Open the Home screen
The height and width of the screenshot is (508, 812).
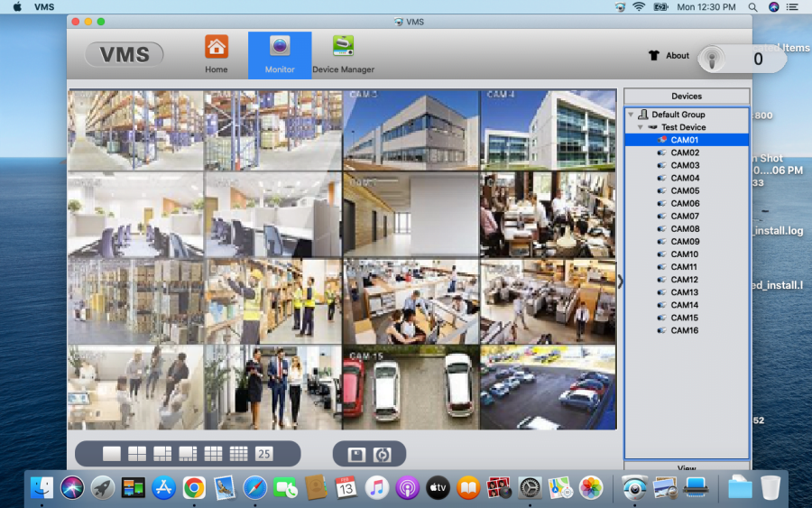coord(217,54)
